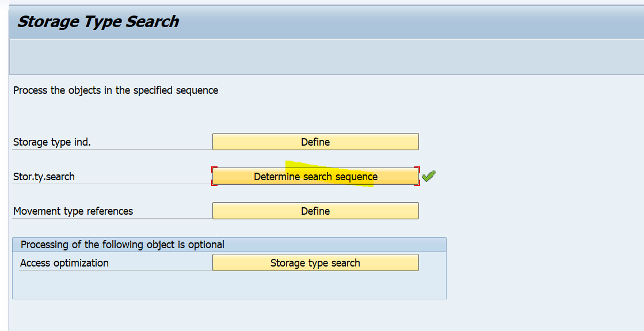Viewport: 644px width, 331px height.
Task: Click the green checkmark beside Determine search sequence
Action: click(x=428, y=176)
